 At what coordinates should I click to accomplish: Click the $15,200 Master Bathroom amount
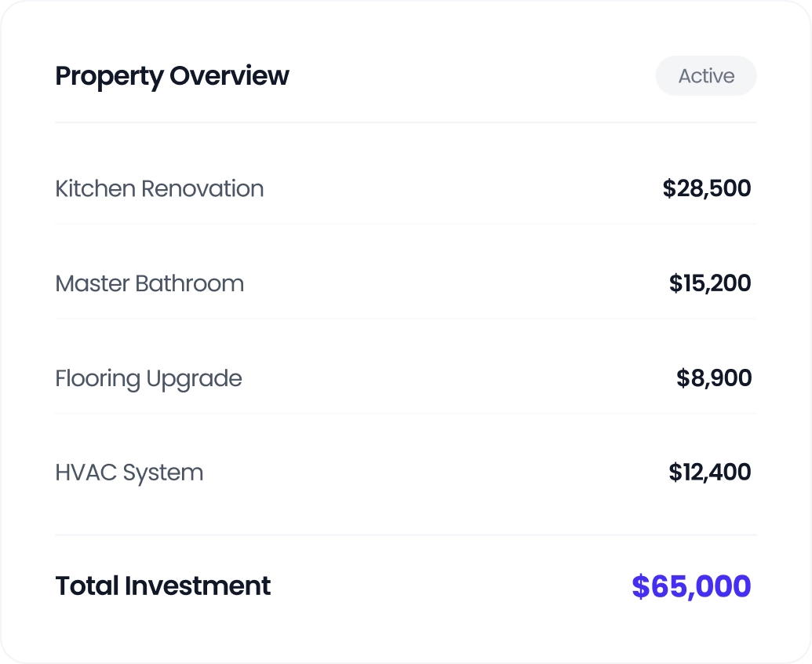point(709,283)
